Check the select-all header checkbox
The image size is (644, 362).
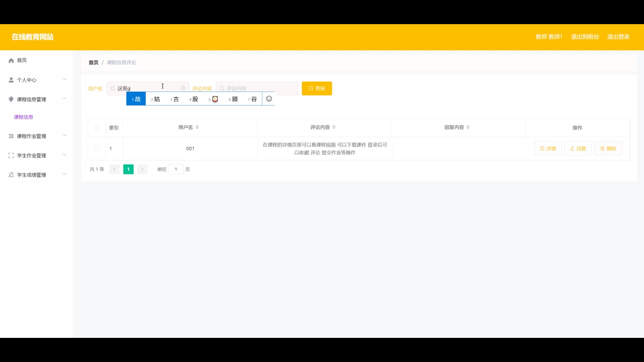[x=97, y=128]
